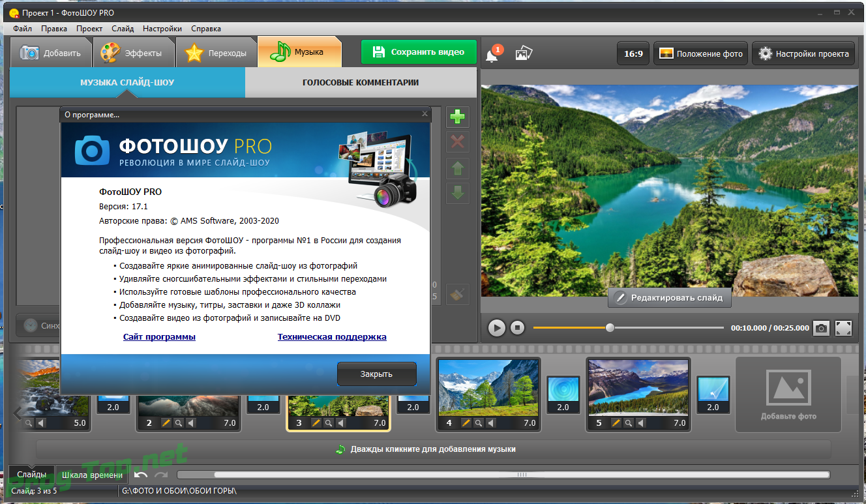This screenshot has width=866, height=504.
Task: Open the Слайд menu
Action: tap(123, 29)
